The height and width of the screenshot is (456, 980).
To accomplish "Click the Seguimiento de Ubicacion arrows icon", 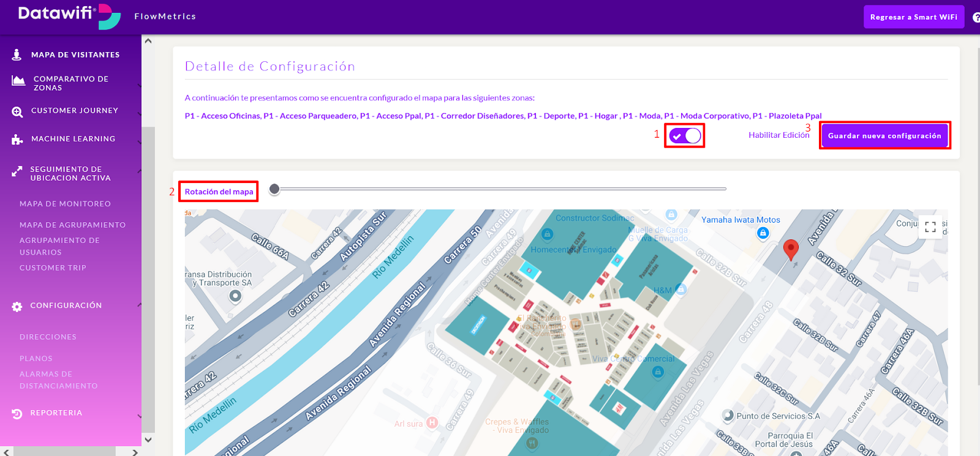I will tap(17, 172).
